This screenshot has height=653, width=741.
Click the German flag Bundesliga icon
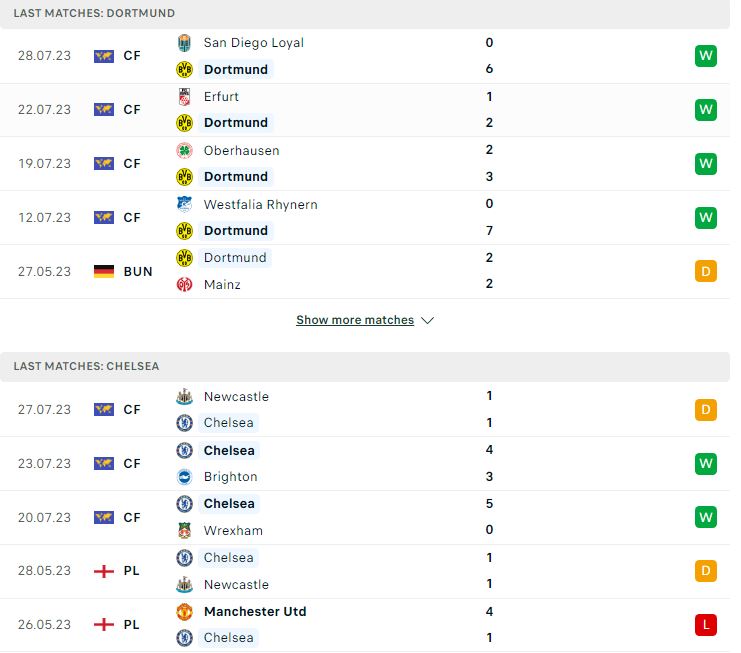pos(104,271)
